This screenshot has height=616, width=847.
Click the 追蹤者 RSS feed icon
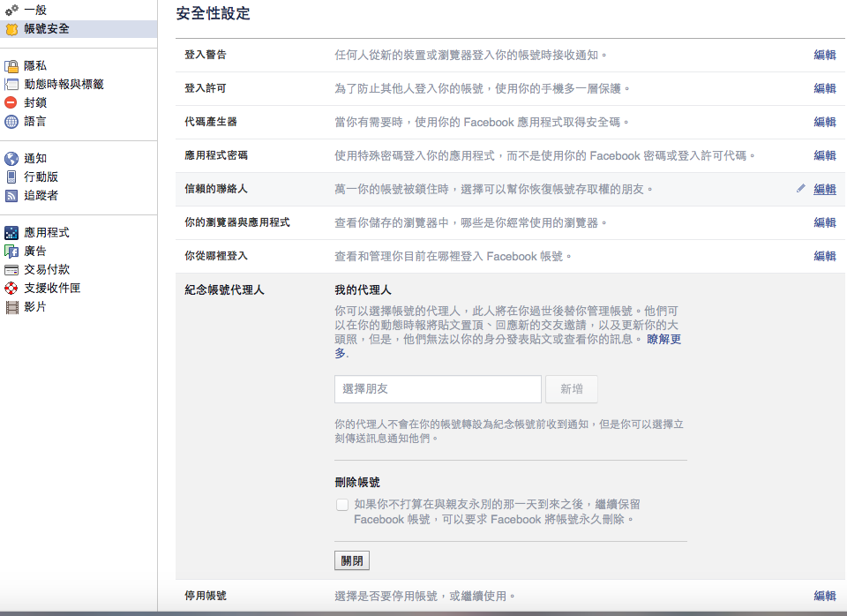tap(11, 196)
